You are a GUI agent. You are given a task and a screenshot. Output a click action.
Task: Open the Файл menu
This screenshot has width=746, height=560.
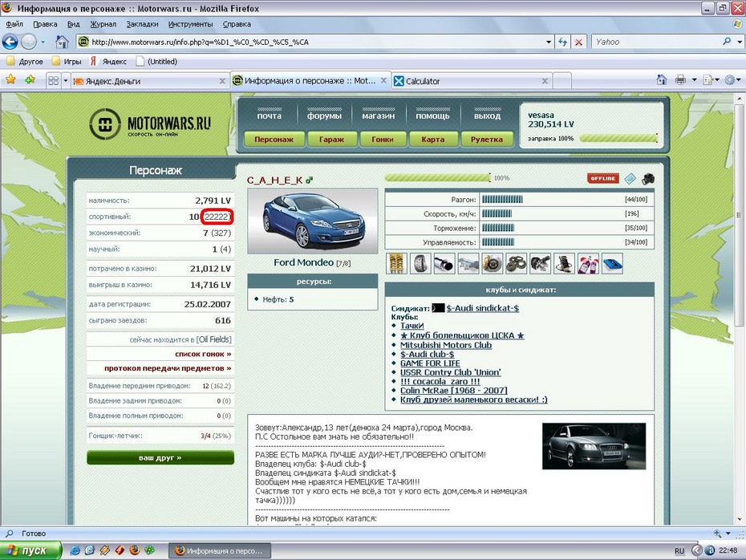[x=14, y=24]
